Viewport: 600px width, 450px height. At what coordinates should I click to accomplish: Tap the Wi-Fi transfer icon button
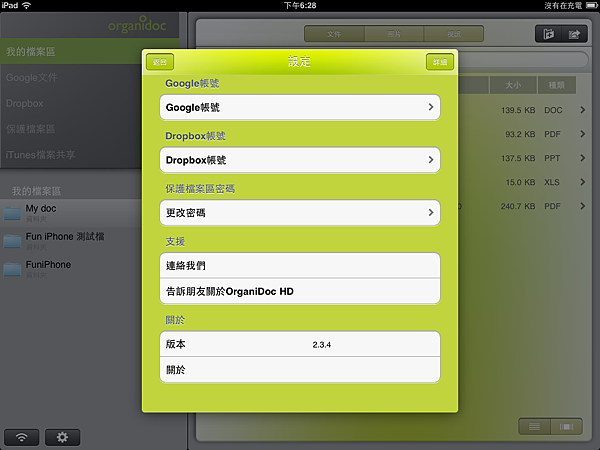pos(22,437)
